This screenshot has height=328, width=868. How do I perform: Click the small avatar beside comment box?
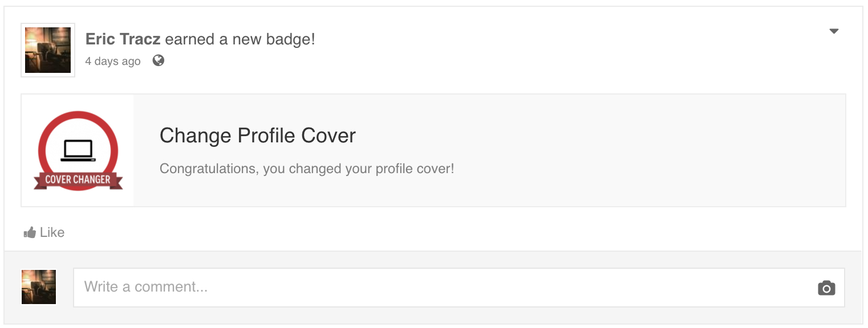pyautogui.click(x=39, y=287)
